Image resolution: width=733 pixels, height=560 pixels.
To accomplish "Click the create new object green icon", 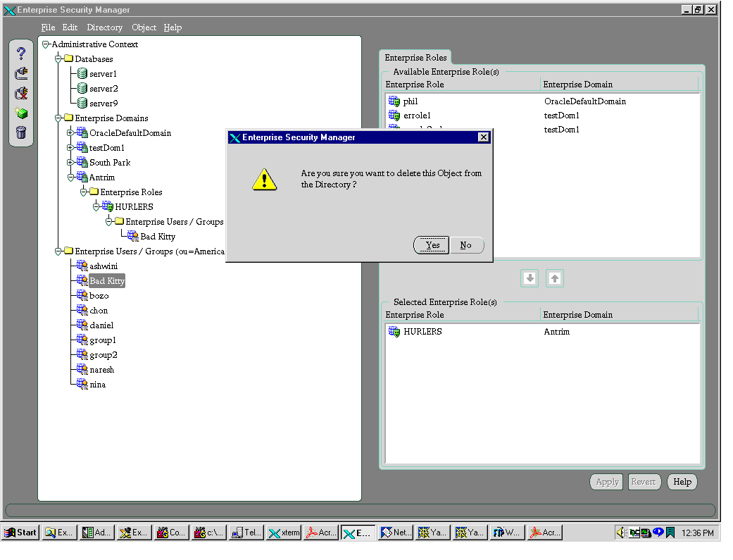I will pos(21,113).
